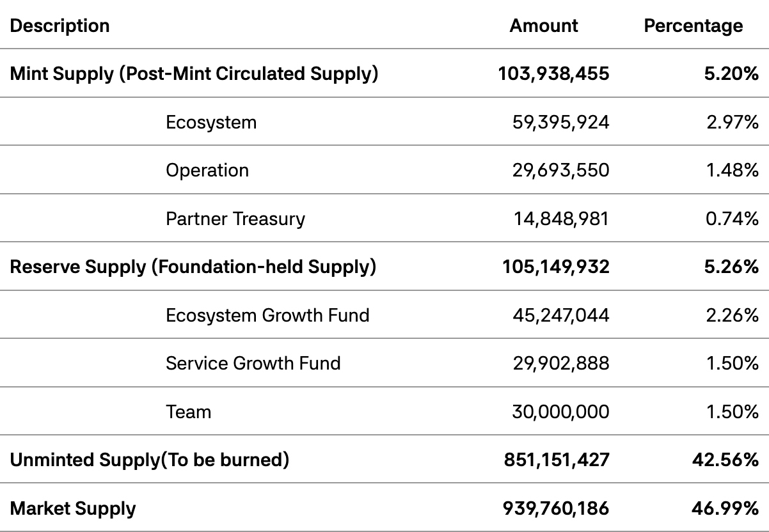The height and width of the screenshot is (532, 769).
Task: Click the Ecosystem row label
Action: pyautogui.click(x=211, y=122)
